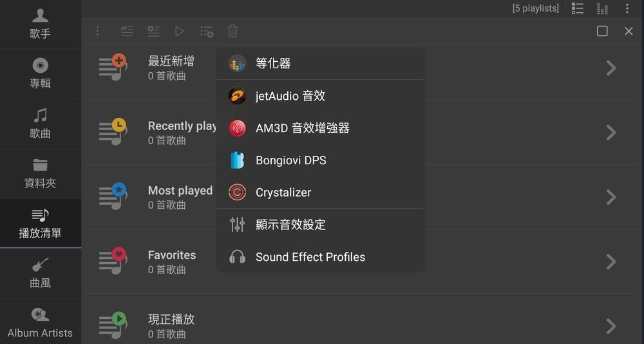
Task: Expand the Favorites playlist chevron
Action: [611, 262]
